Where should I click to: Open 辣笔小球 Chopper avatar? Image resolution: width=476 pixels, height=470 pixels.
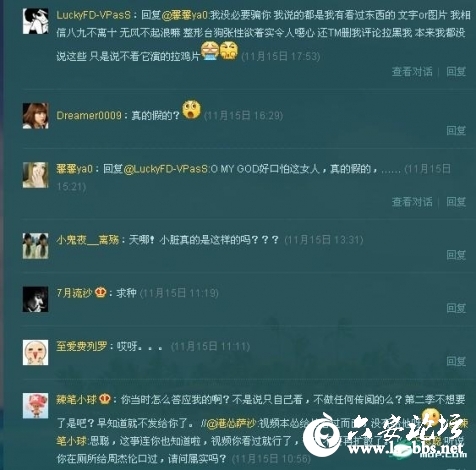pyautogui.click(x=35, y=405)
